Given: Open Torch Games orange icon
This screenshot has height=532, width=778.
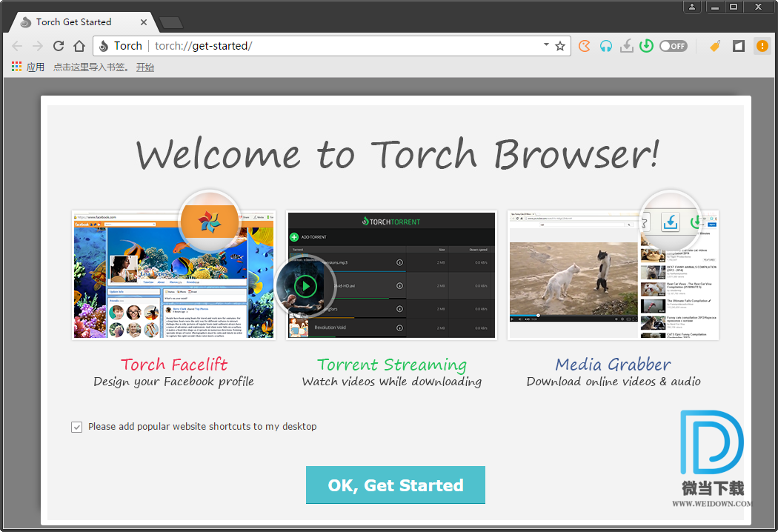Looking at the screenshot, I should [585, 46].
